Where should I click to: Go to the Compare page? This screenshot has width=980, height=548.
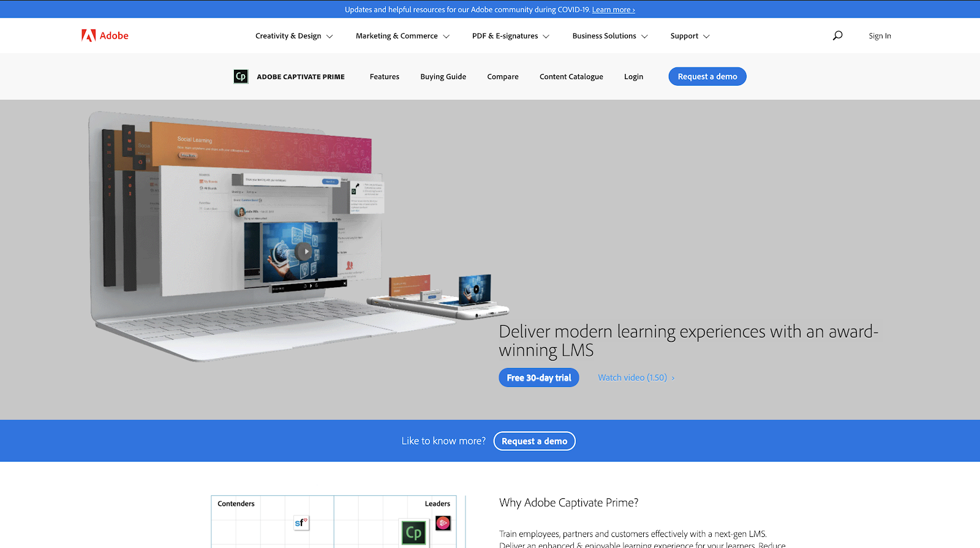pos(503,77)
